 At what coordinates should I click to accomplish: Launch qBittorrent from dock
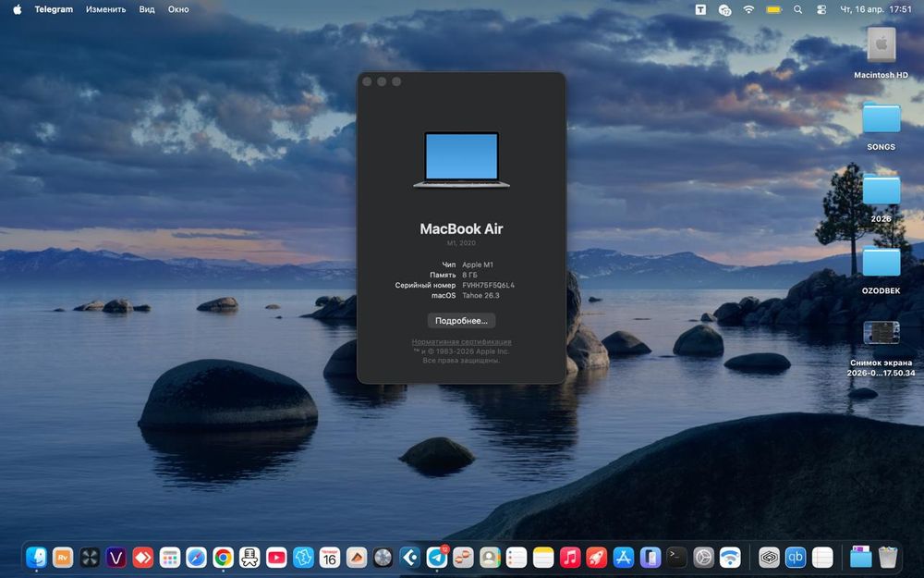[796, 558]
